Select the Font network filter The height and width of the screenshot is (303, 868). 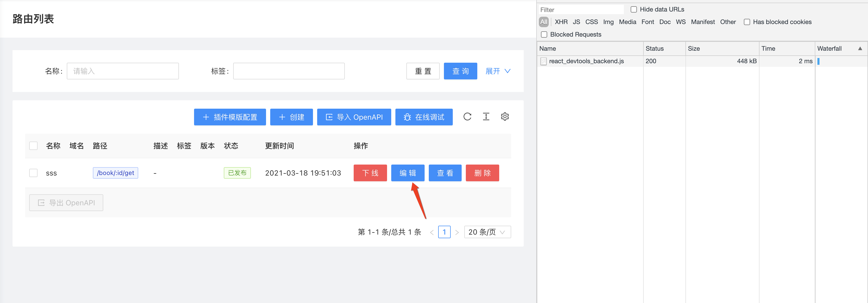pyautogui.click(x=648, y=22)
